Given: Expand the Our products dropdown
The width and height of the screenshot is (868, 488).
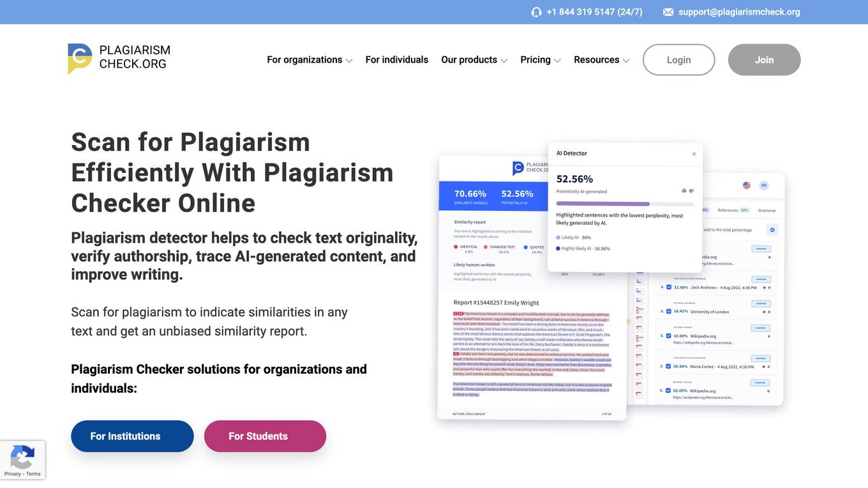Looking at the screenshot, I should pos(474,60).
